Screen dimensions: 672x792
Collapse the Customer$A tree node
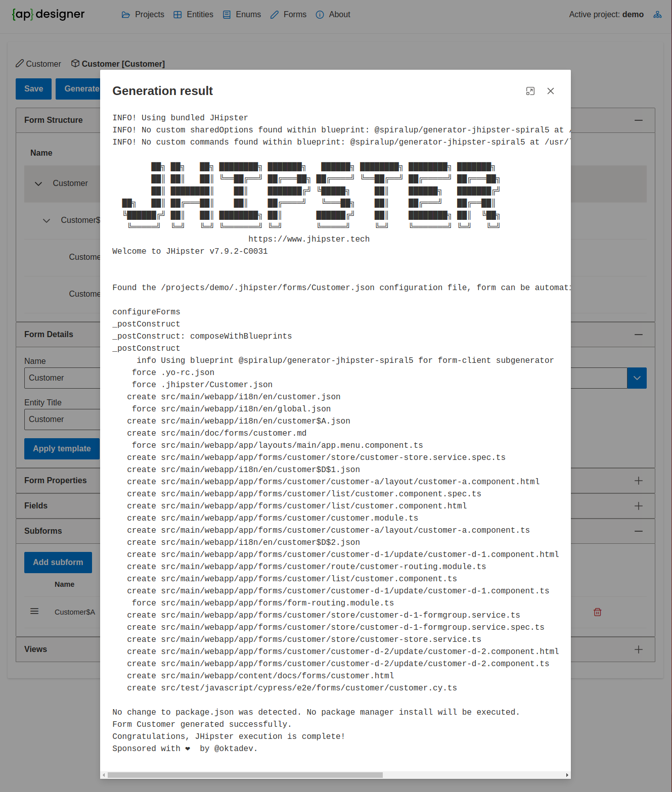[x=47, y=220]
